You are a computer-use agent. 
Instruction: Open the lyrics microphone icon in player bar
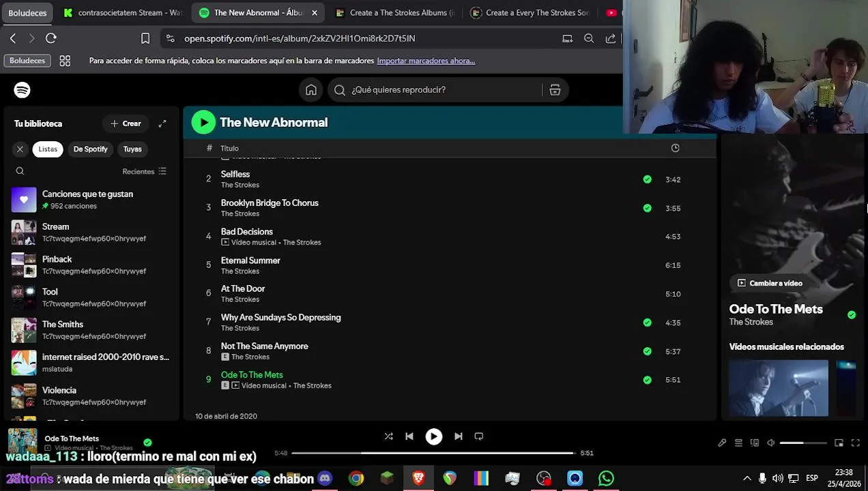click(x=722, y=443)
